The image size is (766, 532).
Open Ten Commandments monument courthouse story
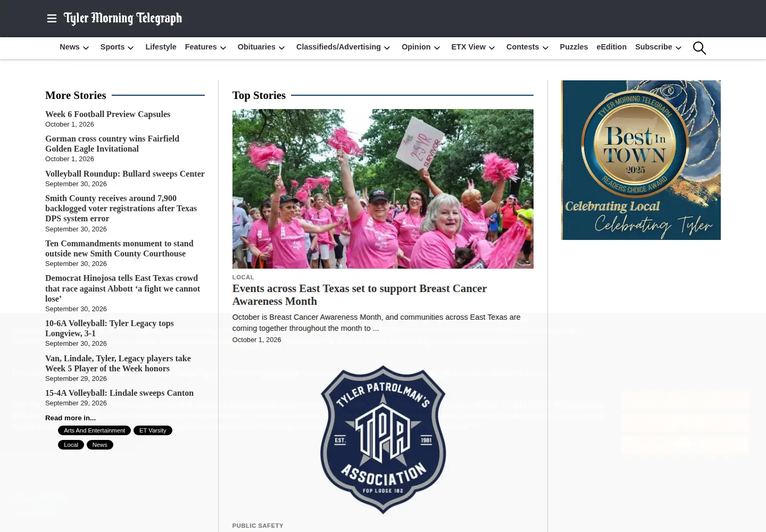119,248
